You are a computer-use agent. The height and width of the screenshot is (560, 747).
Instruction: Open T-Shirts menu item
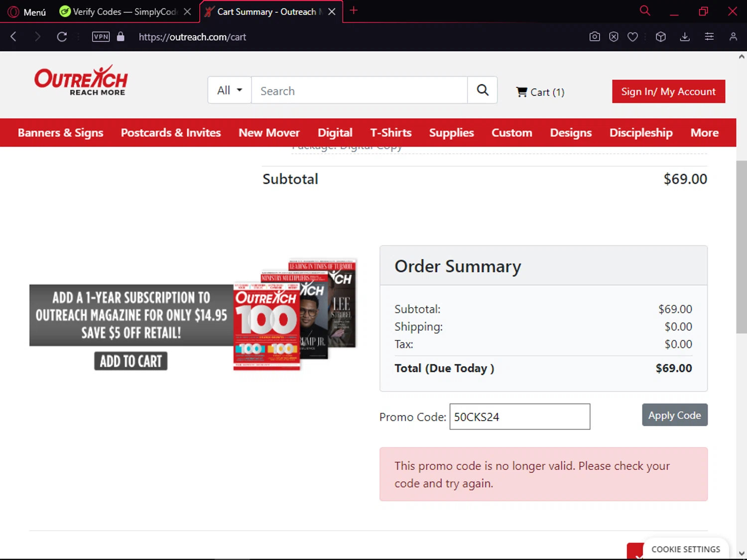point(391,133)
